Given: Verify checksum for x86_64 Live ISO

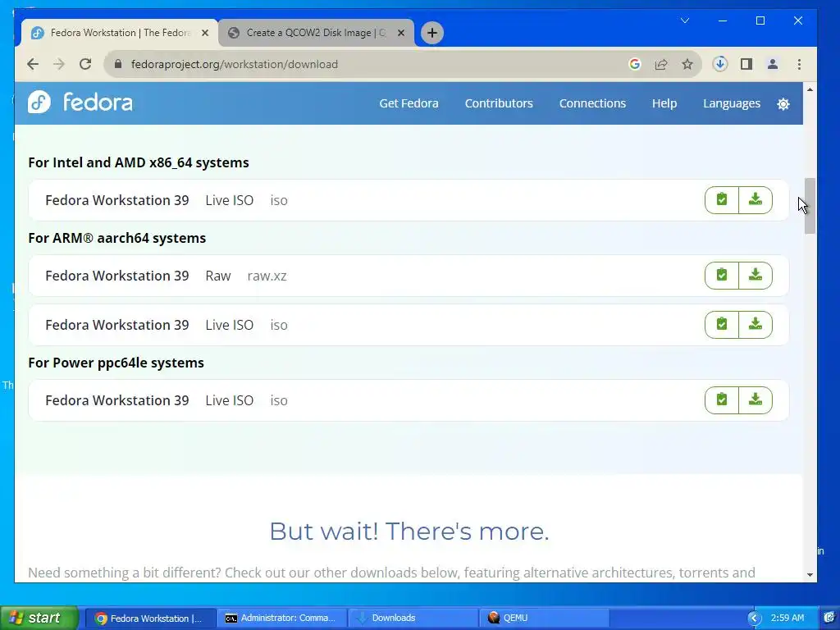Looking at the screenshot, I should pos(722,200).
